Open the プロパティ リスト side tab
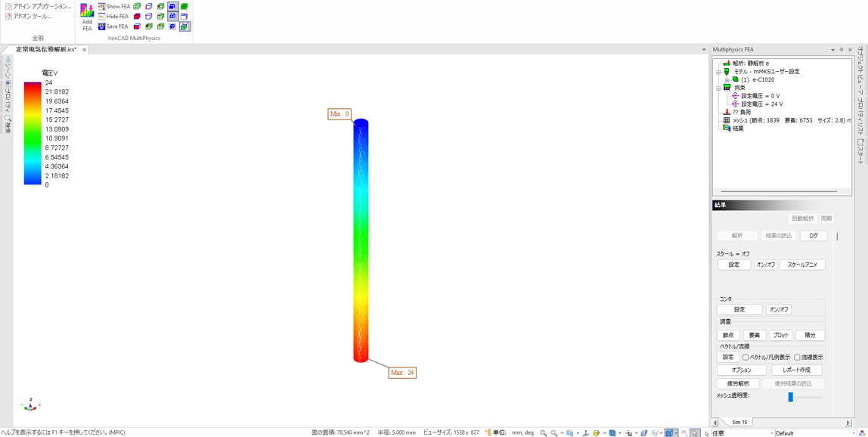This screenshot has height=437, width=868. 860,118
